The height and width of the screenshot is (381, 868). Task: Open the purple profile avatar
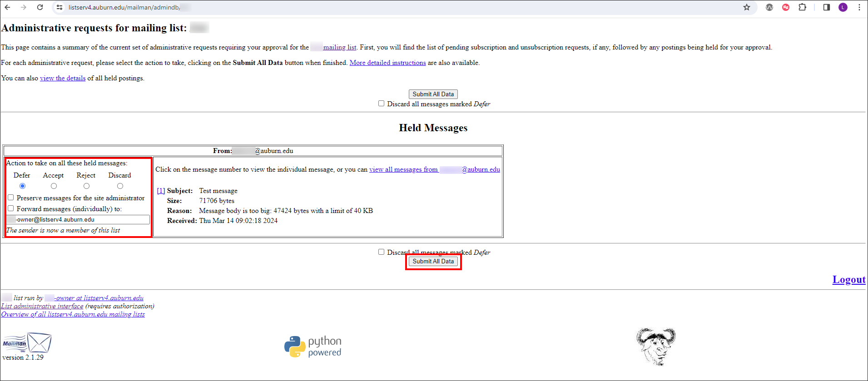click(x=843, y=7)
